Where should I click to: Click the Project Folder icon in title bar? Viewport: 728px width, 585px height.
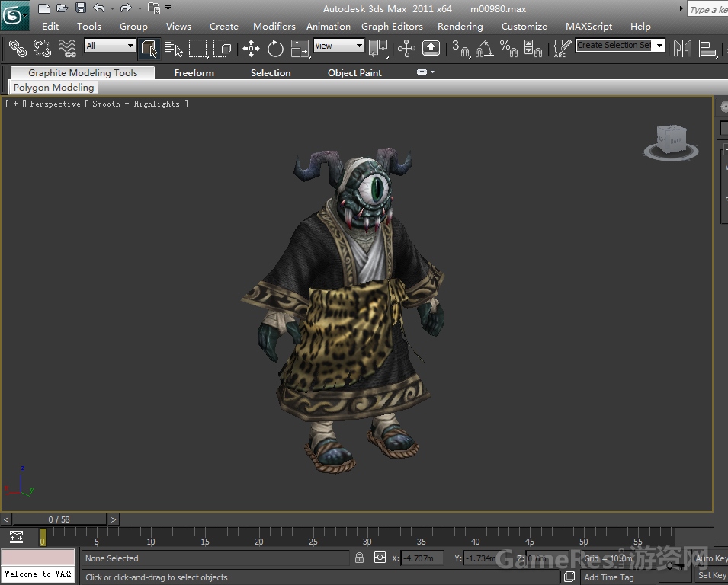click(153, 8)
